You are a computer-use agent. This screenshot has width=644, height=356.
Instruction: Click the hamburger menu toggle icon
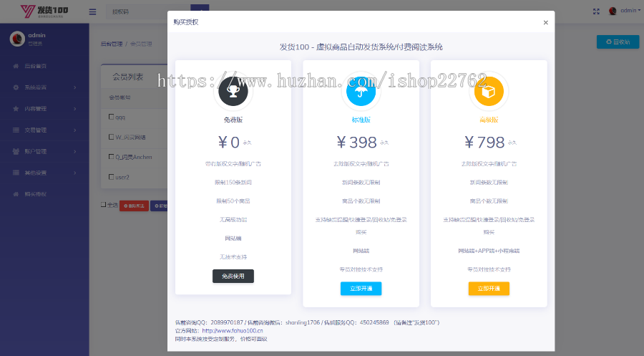coord(92,12)
